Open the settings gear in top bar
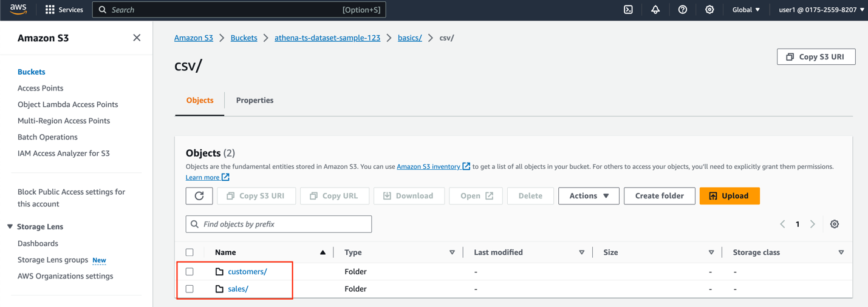868x307 pixels. click(709, 10)
